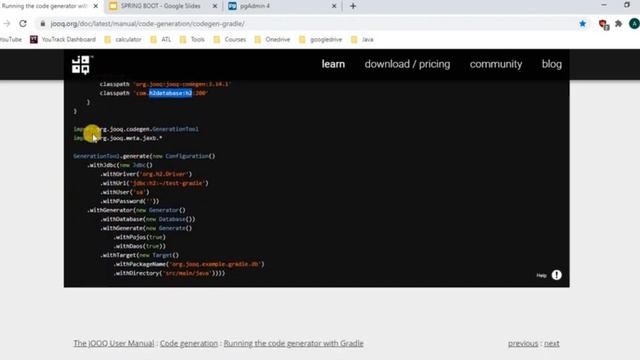This screenshot has width=640, height=360.
Task: Open the Onedrive bookmark folder
Action: [x=272, y=40]
